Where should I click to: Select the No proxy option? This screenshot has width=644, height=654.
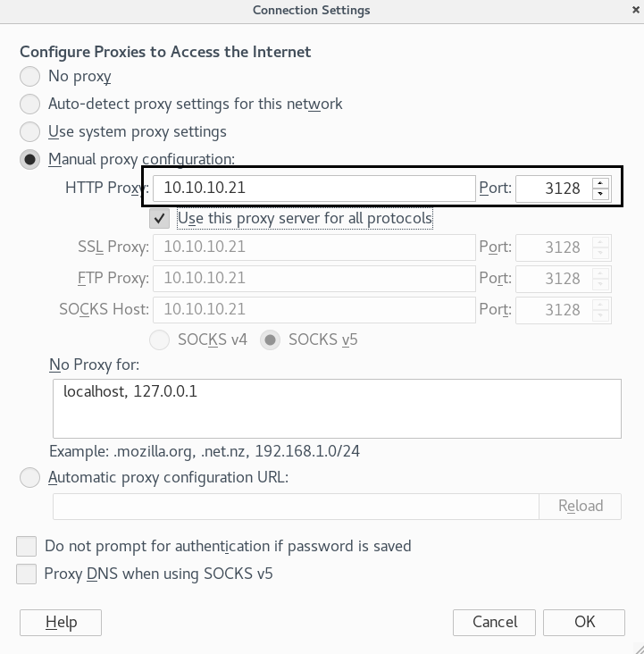(30, 76)
